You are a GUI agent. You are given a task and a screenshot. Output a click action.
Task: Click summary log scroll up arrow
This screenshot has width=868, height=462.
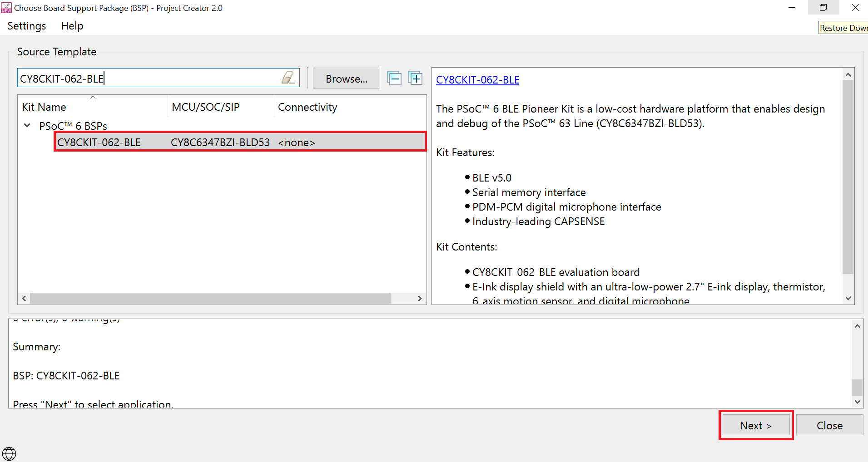(857, 326)
